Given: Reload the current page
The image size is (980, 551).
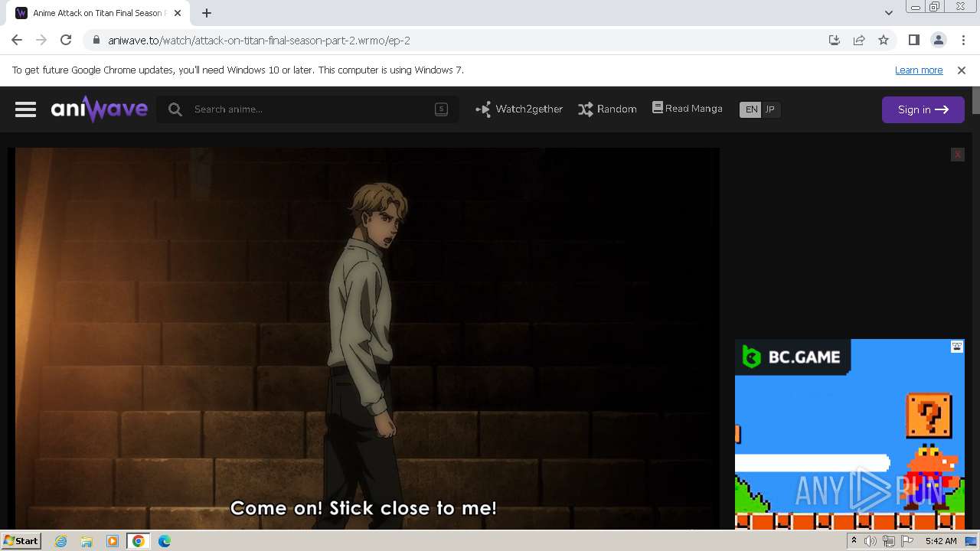Looking at the screenshot, I should [66, 40].
